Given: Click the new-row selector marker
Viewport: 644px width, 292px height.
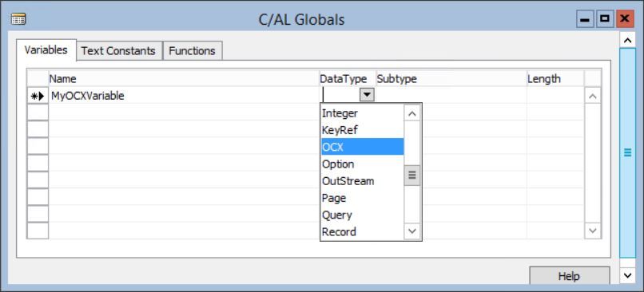Looking at the screenshot, I should tap(38, 96).
